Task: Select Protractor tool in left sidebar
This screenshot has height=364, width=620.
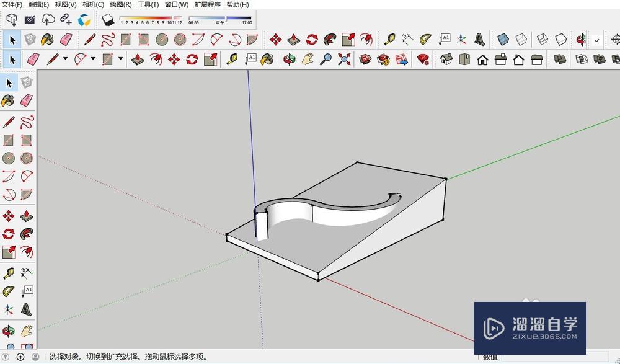Action: pos(8,291)
